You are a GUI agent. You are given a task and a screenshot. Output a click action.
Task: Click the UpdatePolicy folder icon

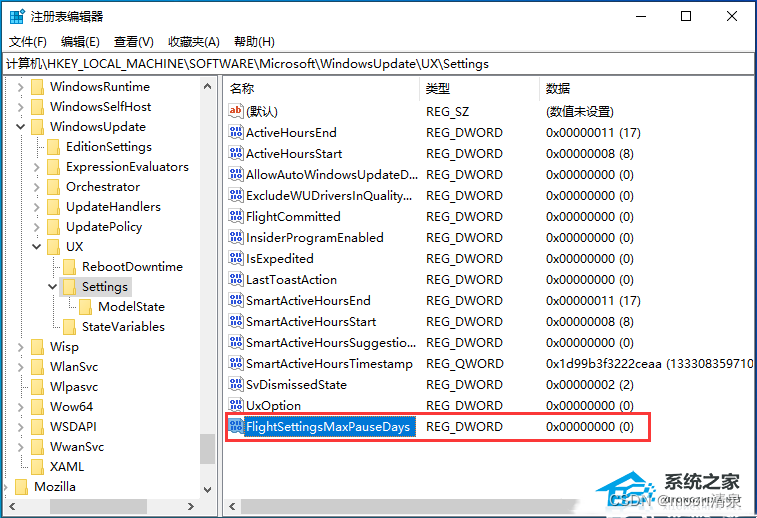(54, 227)
